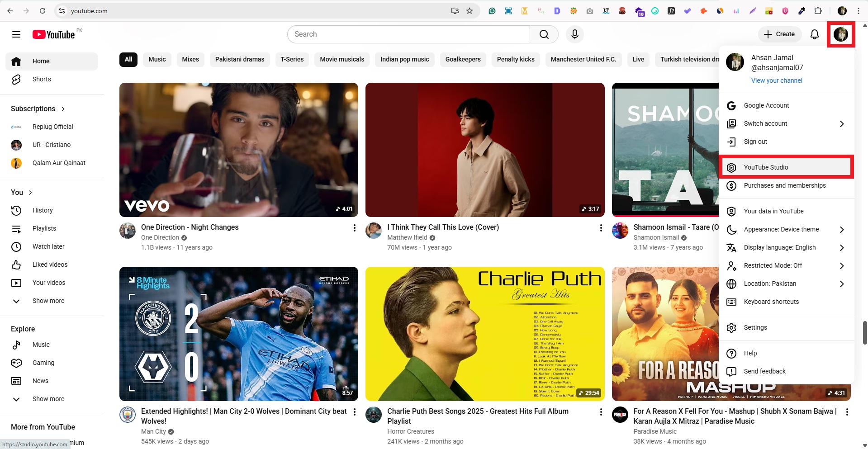The height and width of the screenshot is (449, 868).
Task: Click the YouTube home logo
Action: click(53, 34)
